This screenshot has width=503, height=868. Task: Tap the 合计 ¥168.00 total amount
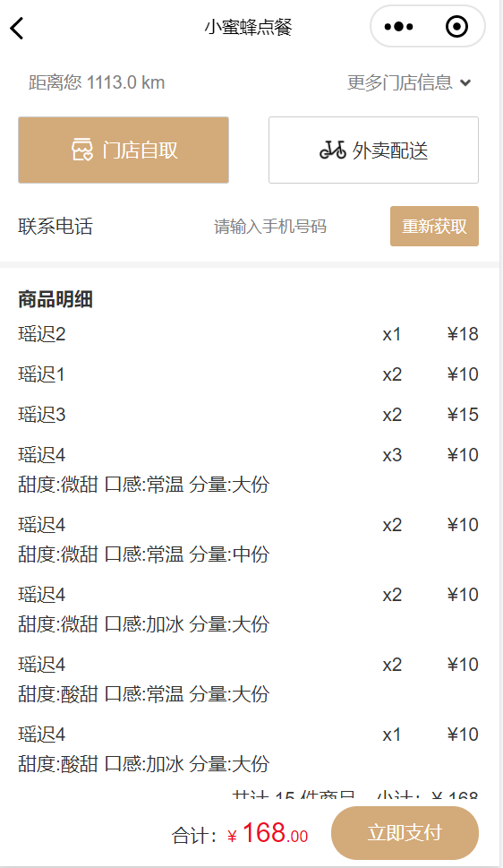240,834
